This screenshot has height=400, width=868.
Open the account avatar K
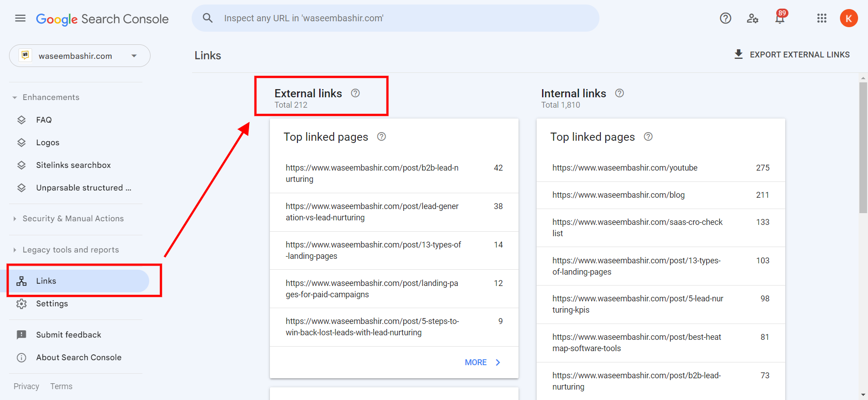(x=849, y=18)
